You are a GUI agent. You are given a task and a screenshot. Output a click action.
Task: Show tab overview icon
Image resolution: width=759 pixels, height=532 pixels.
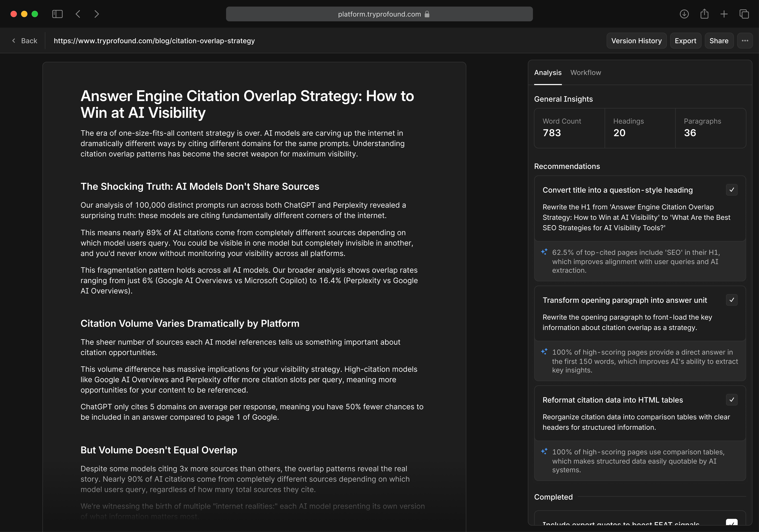click(x=744, y=14)
